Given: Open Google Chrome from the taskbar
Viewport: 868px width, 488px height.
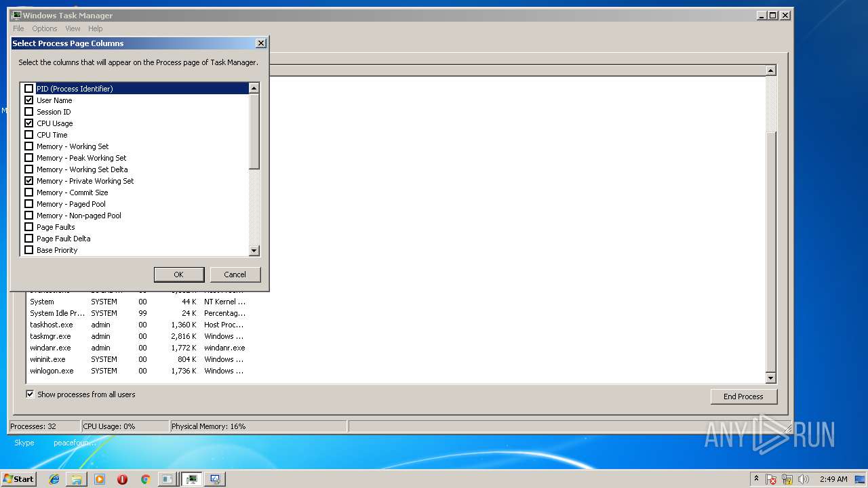Looking at the screenshot, I should [145, 479].
